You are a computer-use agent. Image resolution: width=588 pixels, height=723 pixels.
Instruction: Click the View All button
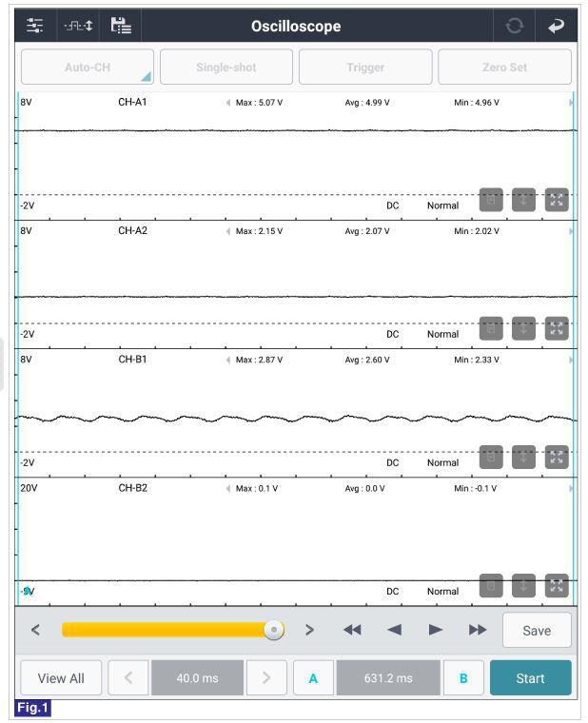click(x=61, y=678)
